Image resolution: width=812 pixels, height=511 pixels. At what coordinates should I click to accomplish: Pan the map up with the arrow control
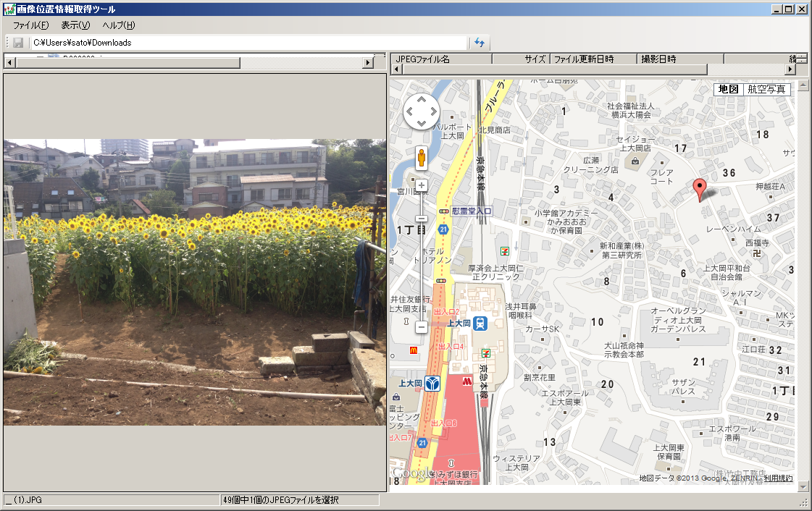click(421, 100)
